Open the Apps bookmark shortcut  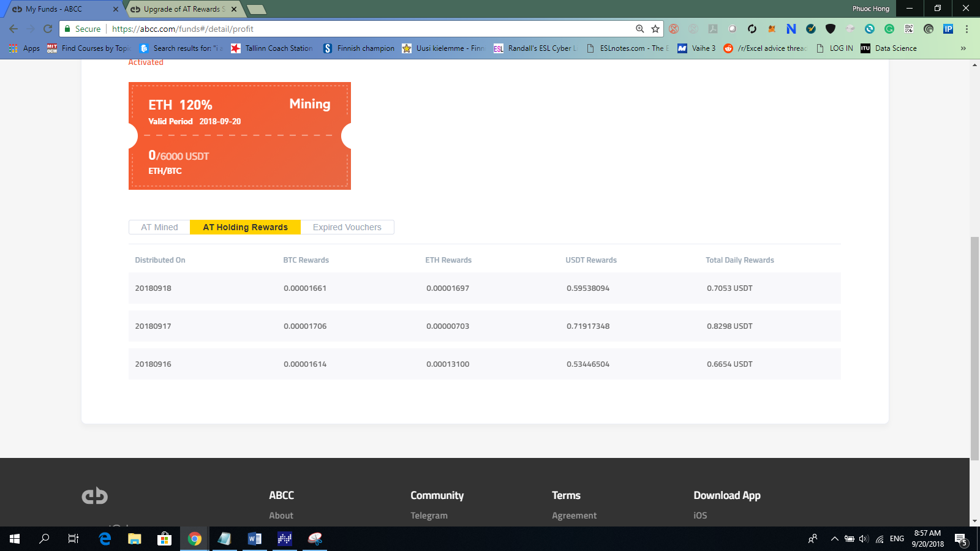[x=24, y=48]
